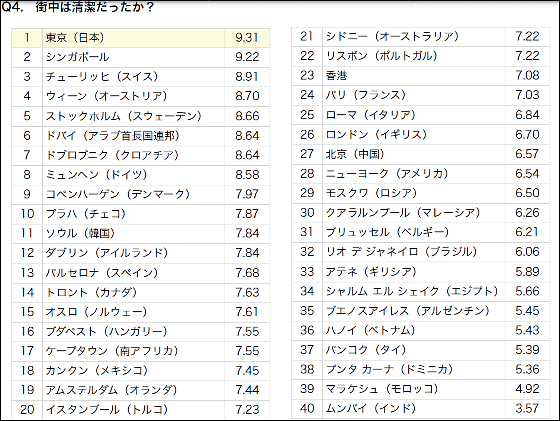Click the ミュンヘン（ドイツ） cell

(134, 175)
